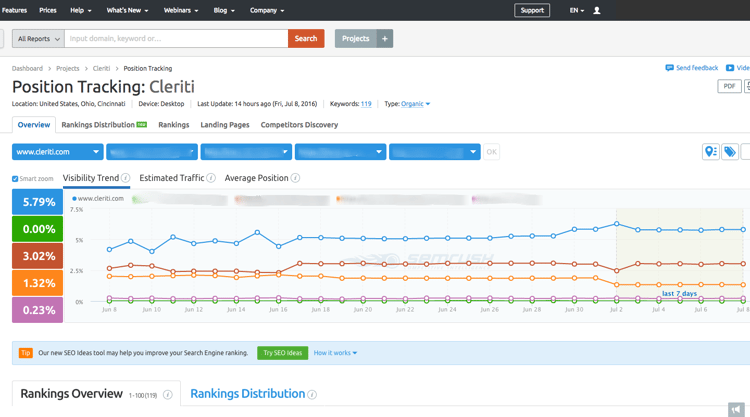The width and height of the screenshot is (750, 417).
Task: Open the Organic type dropdown
Action: pyautogui.click(x=415, y=104)
